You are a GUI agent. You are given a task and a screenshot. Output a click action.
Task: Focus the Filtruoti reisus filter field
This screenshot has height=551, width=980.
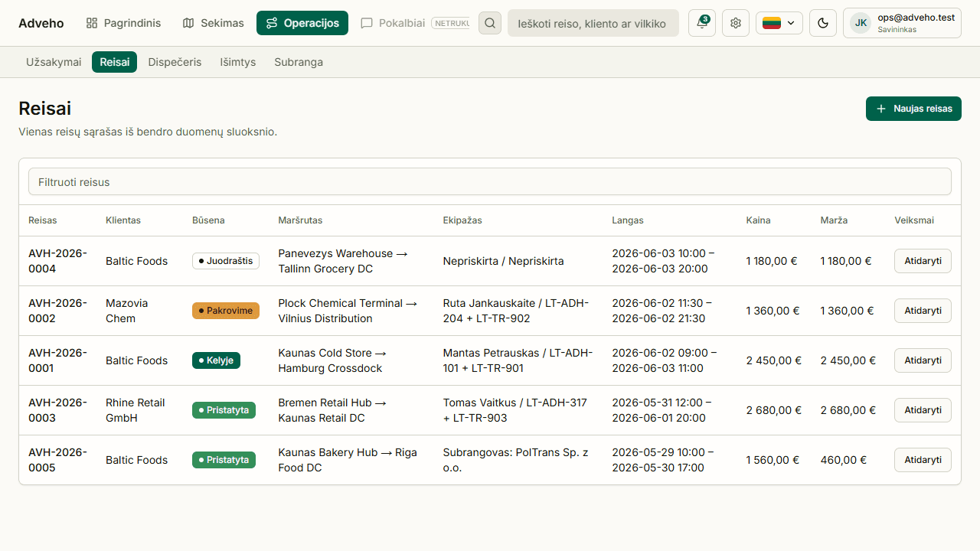coord(490,182)
